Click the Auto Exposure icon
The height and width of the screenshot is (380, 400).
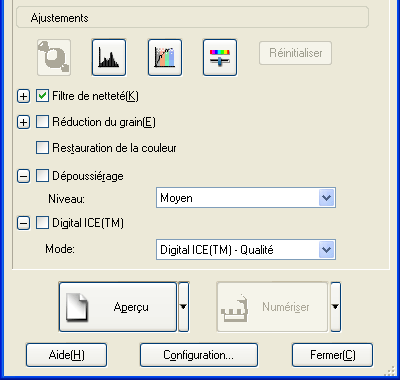pyautogui.click(x=54, y=57)
